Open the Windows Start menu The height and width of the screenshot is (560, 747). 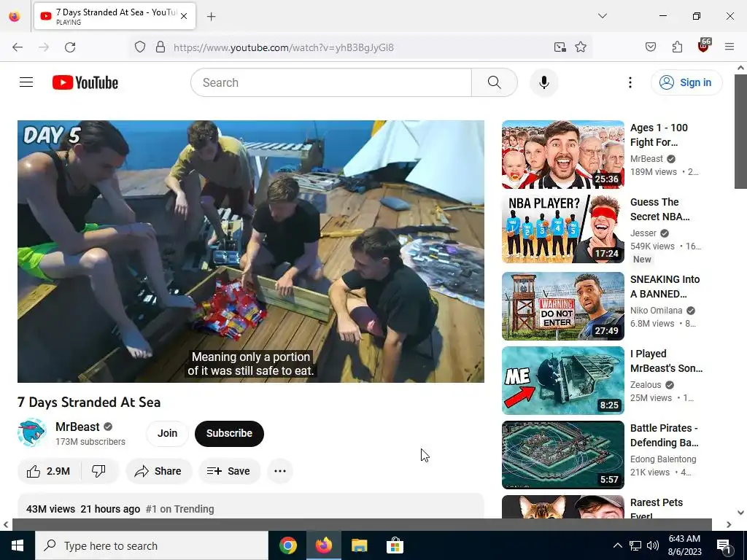[18, 545]
